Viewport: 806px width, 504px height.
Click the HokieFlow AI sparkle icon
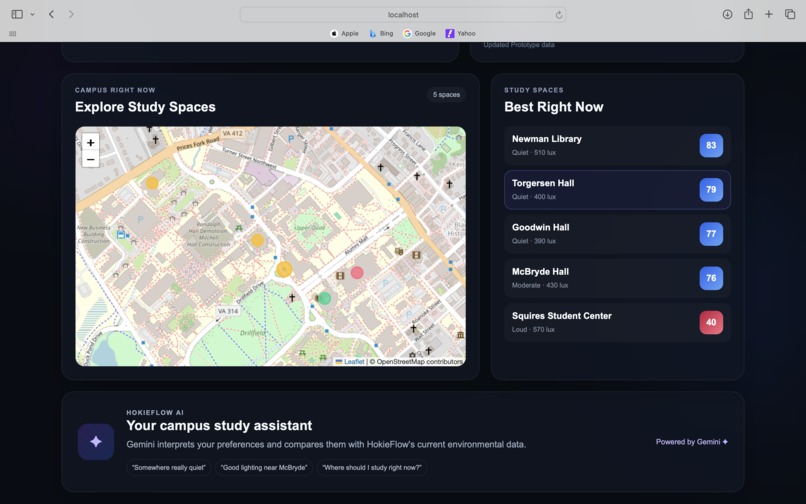pos(96,442)
